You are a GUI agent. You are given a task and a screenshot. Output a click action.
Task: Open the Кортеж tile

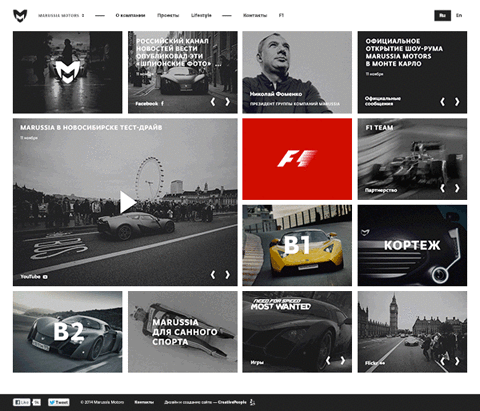pos(412,245)
